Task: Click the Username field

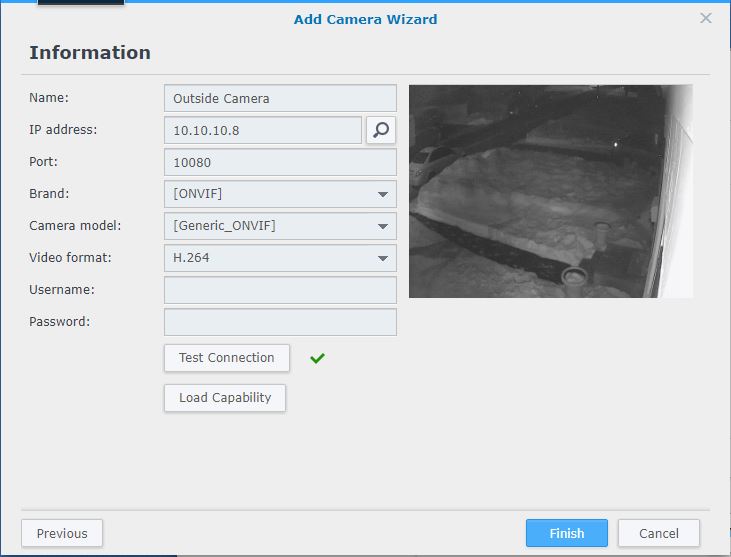Action: pos(280,290)
